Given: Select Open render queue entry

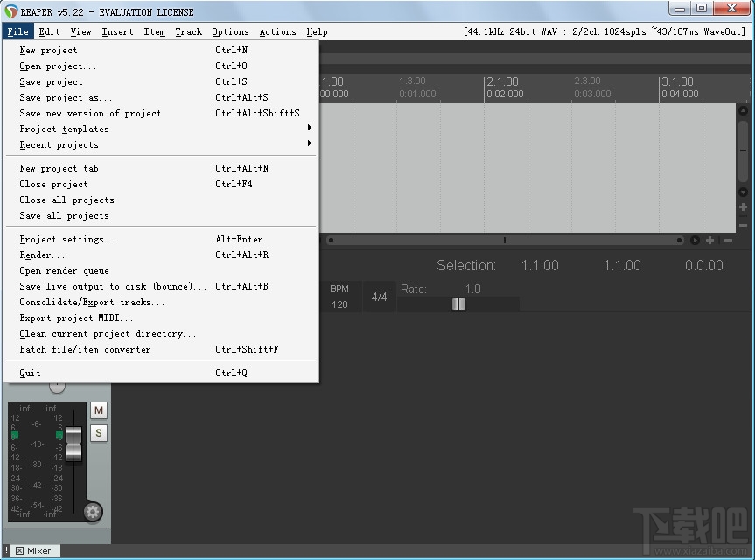Looking at the screenshot, I should click(161, 270).
